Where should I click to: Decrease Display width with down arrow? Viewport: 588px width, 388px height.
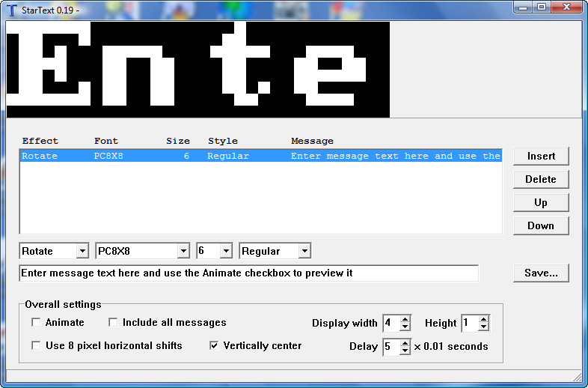pos(405,327)
